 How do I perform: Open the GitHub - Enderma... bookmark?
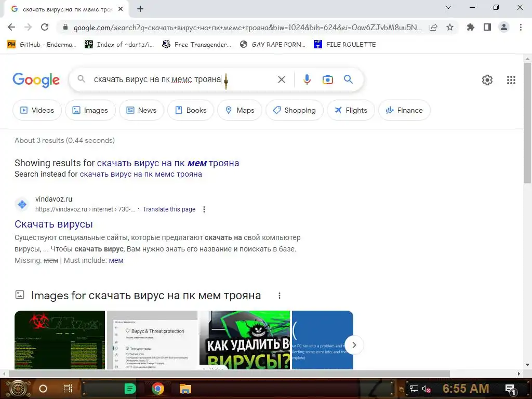42,45
